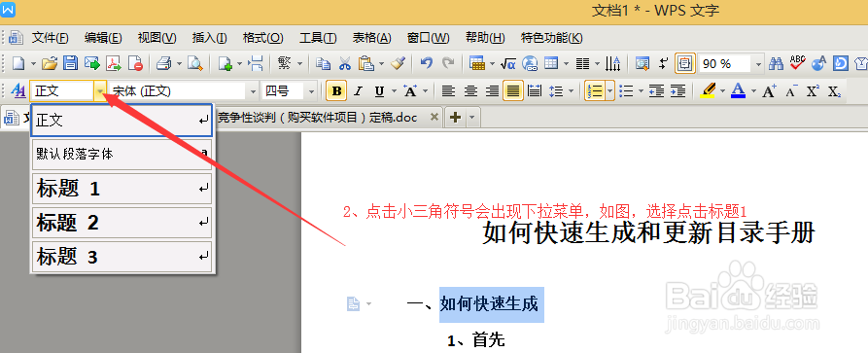Toggle Underline formatting
Image resolution: width=868 pixels, height=353 pixels.
[x=379, y=90]
